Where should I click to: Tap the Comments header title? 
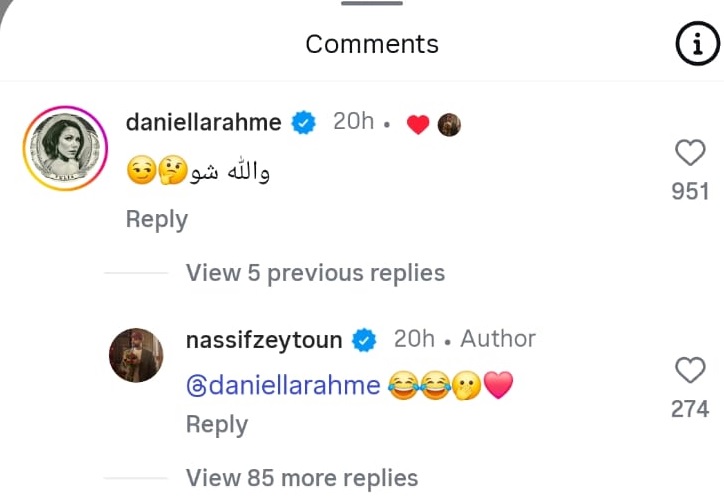point(372,44)
